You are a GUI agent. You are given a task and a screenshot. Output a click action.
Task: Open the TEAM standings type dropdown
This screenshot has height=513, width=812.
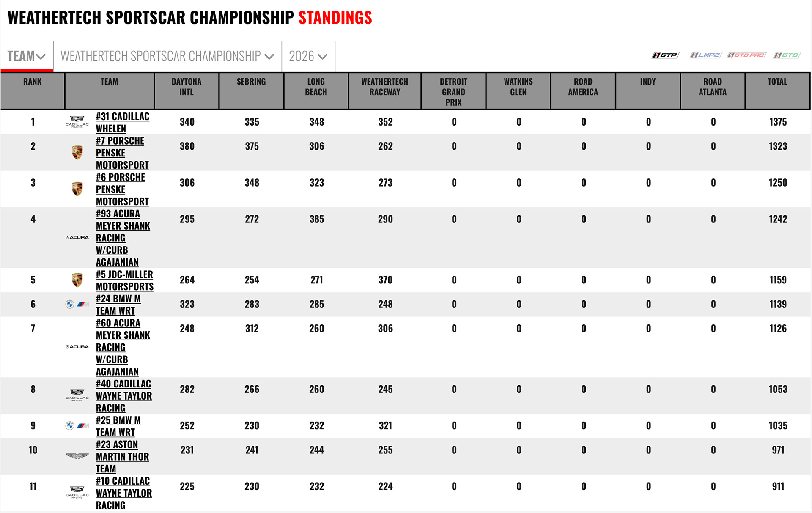click(x=27, y=56)
